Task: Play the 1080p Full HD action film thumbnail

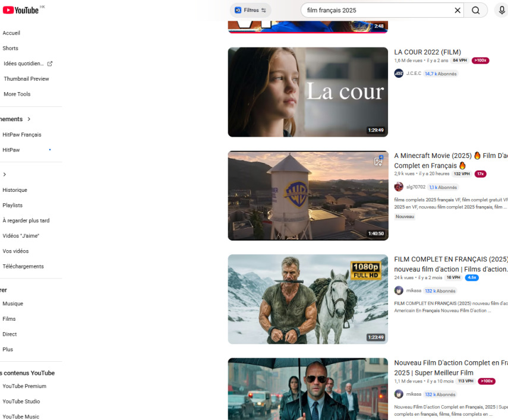Action: point(308,299)
